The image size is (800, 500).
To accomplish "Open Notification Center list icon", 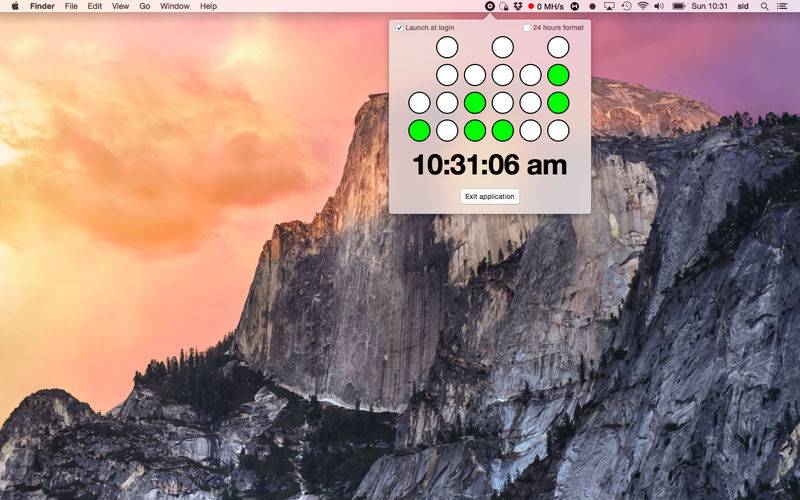I will tap(782, 6).
